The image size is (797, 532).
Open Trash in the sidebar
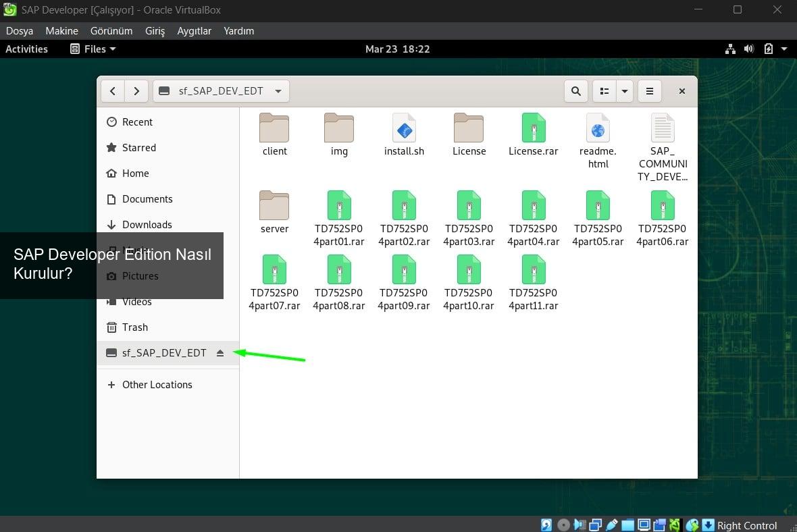[134, 327]
